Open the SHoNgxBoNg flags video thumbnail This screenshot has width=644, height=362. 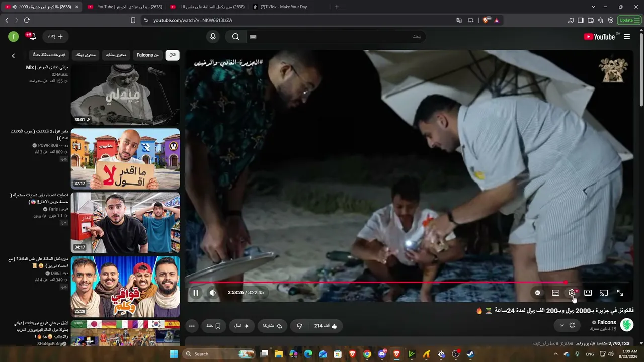point(125,333)
